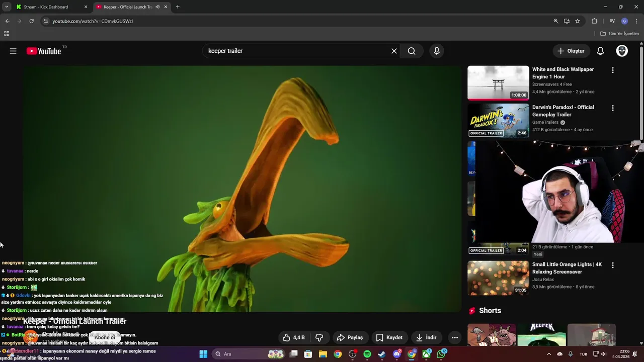The width and height of the screenshot is (644, 362).
Task: Close the Kick Dashboard tab
Action: tap(86, 7)
